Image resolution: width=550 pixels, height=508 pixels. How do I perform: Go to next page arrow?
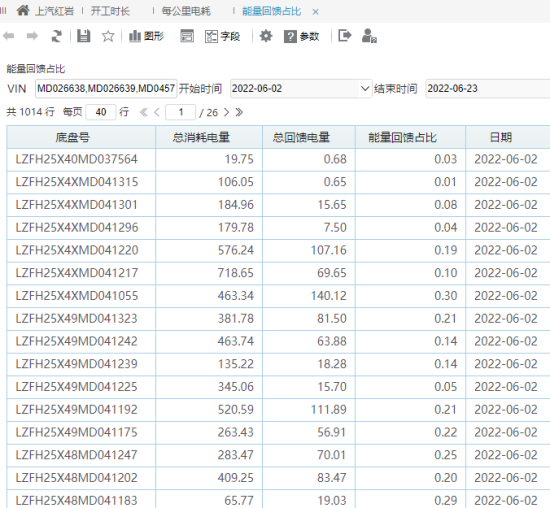[x=226, y=112]
